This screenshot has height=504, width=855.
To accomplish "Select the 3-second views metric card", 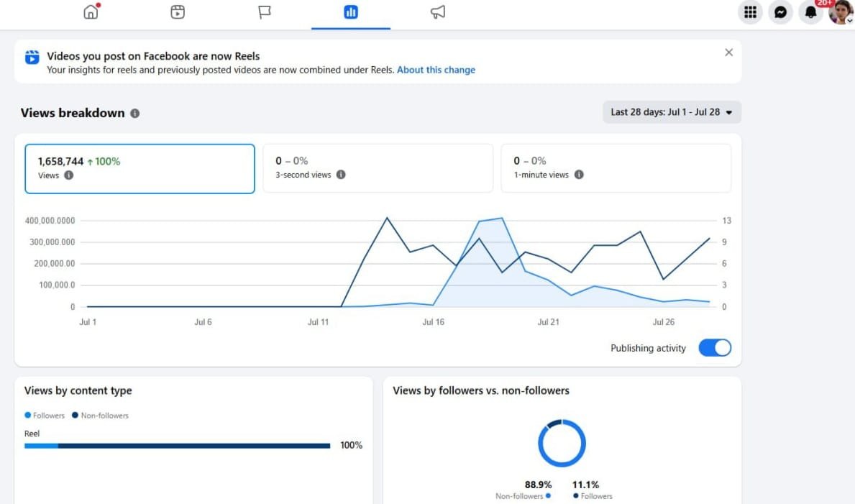I will coord(378,168).
